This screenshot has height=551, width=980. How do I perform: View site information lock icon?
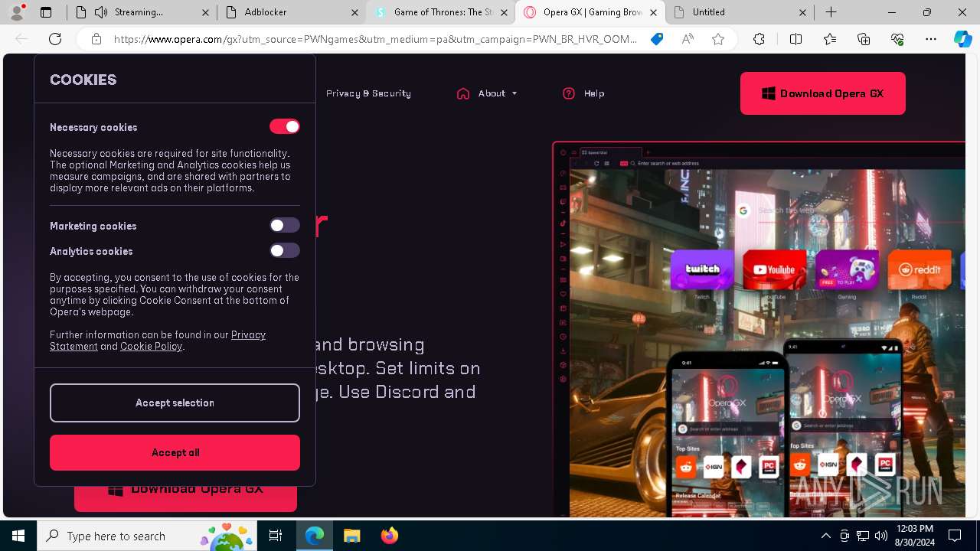click(x=96, y=39)
